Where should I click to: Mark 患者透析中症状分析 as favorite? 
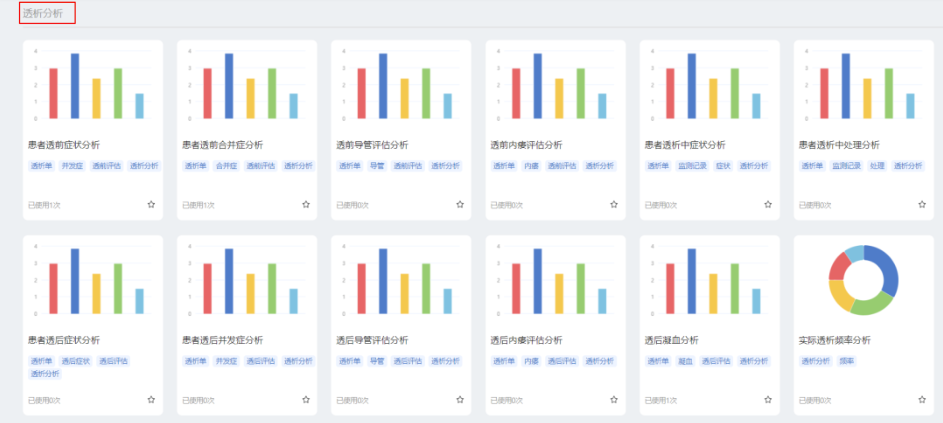(768, 204)
